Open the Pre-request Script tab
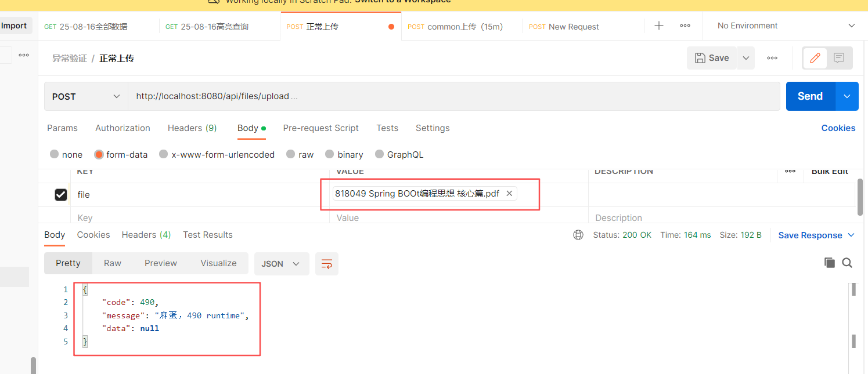The image size is (868, 374). click(x=321, y=128)
